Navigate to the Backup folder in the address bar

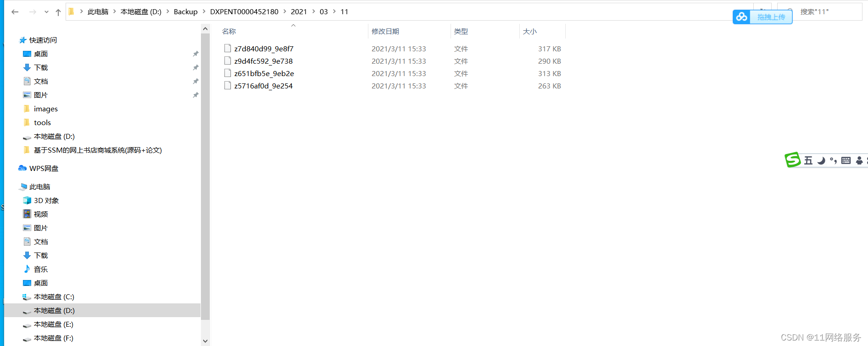coord(185,11)
